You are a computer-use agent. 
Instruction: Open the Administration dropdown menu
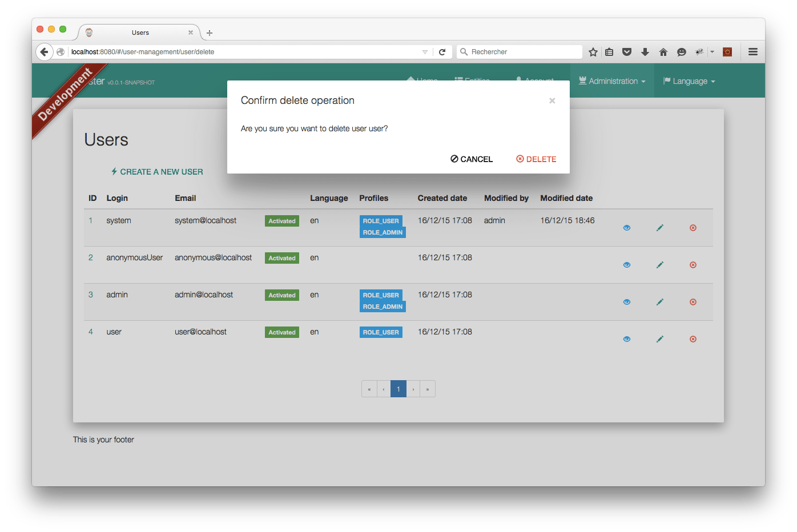tap(611, 80)
